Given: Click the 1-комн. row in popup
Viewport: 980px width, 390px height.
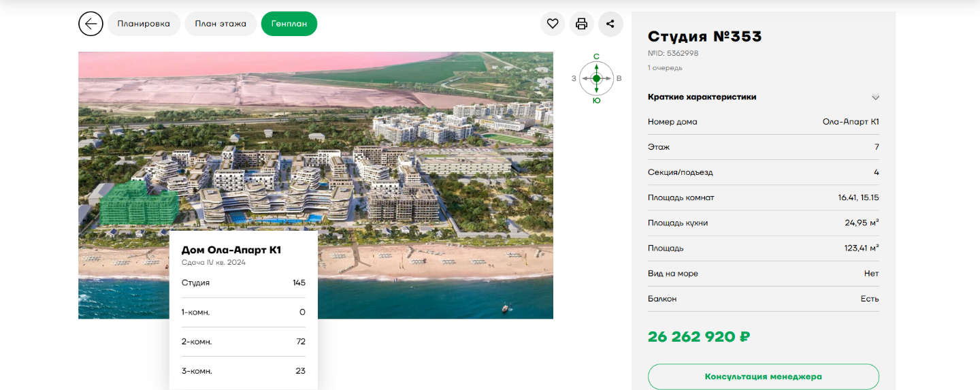Looking at the screenshot, I should coord(244,312).
